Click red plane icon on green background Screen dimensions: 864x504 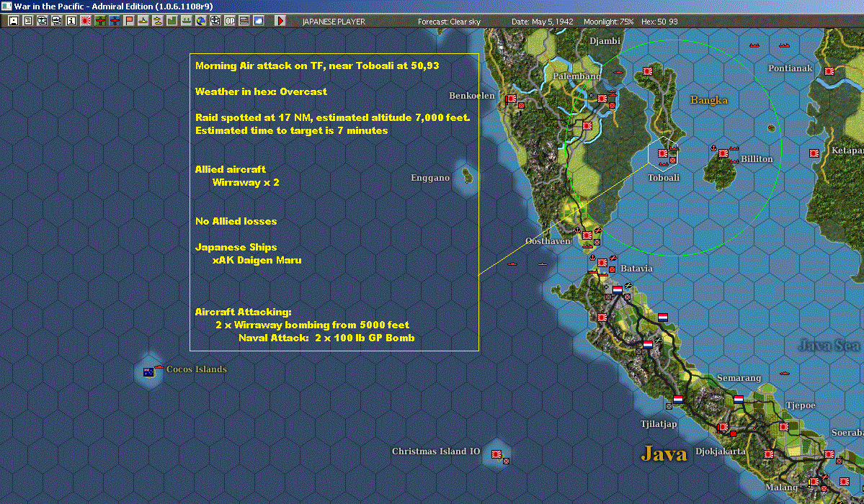(x=99, y=21)
